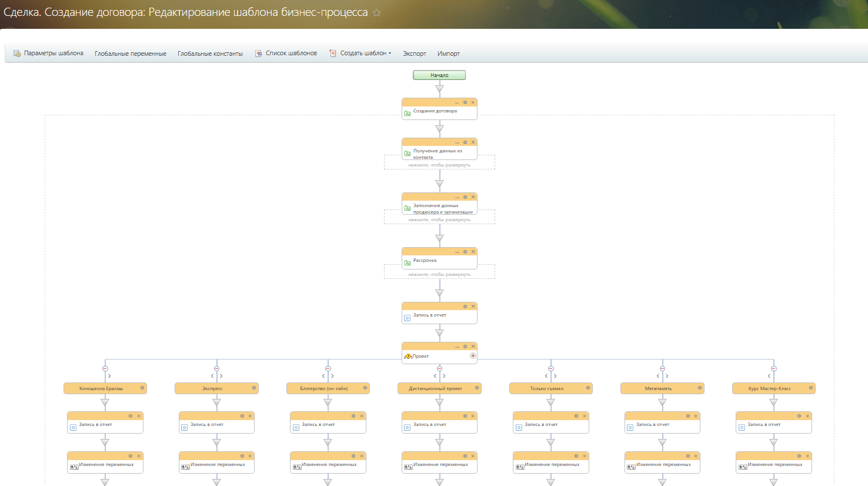
Task: Collapse the Проект condition block with minus
Action: [x=457, y=347]
